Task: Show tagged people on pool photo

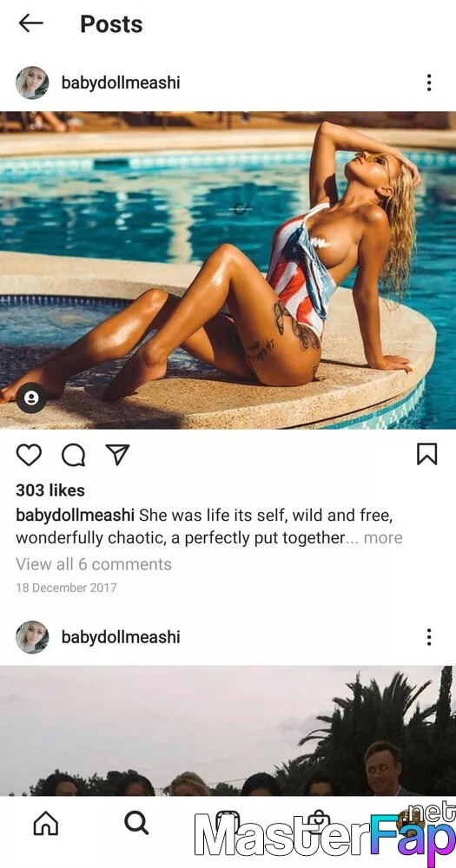Action: (x=31, y=398)
